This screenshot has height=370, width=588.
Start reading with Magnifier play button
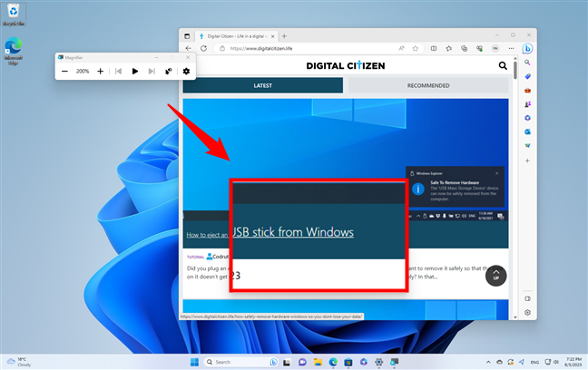(x=135, y=72)
